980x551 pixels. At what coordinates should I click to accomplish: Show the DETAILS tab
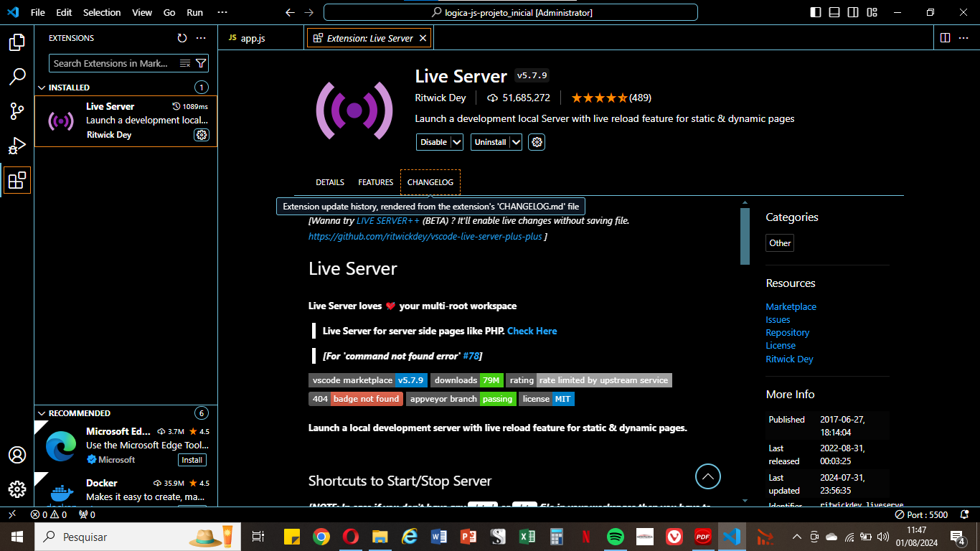click(330, 182)
